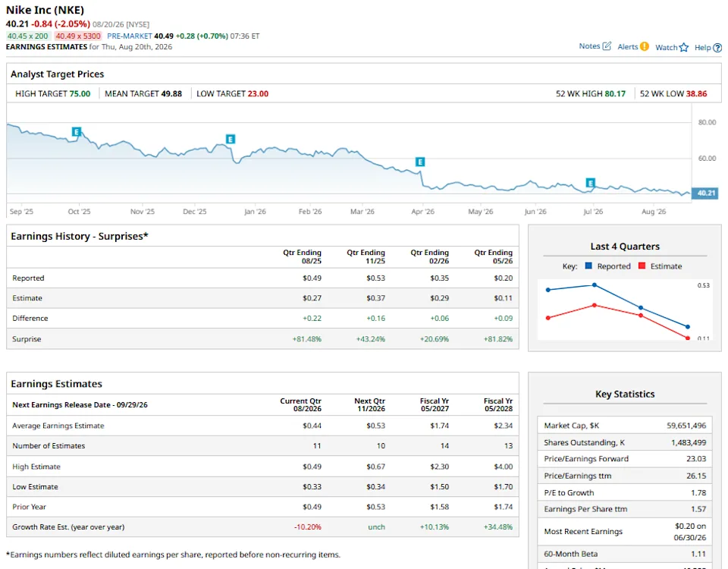Click the Earnings Per Share ttm 1.57 value
This screenshot has height=569, width=728.
[698, 509]
